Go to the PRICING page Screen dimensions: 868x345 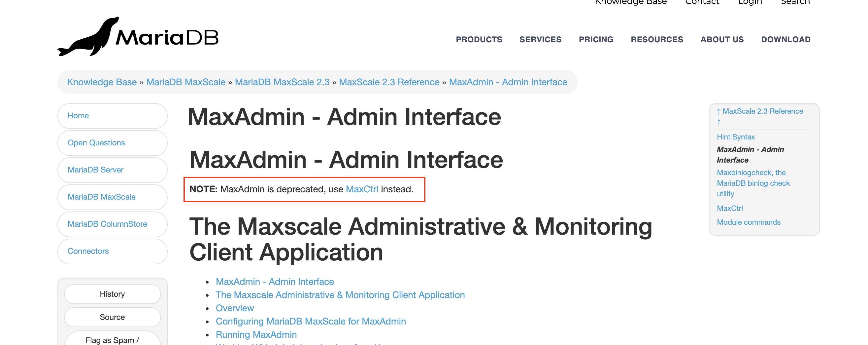coord(596,39)
